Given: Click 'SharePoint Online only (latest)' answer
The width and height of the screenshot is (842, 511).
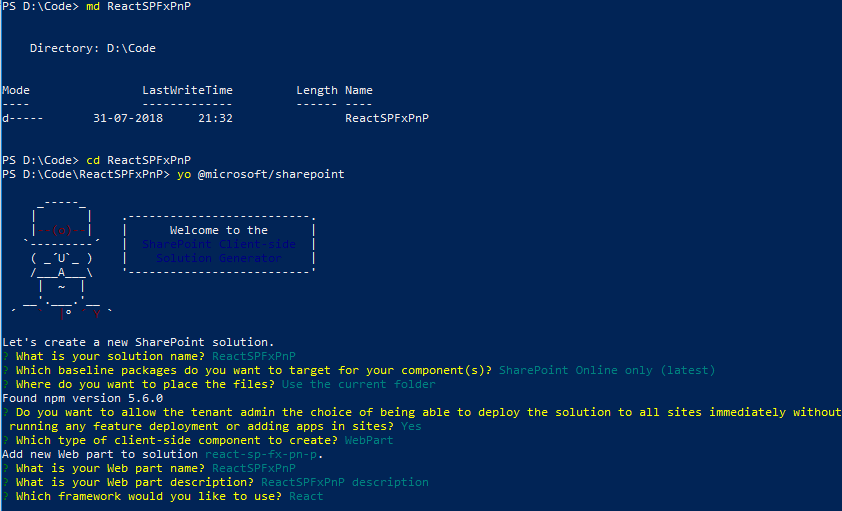Looking at the screenshot, I should [607, 370].
